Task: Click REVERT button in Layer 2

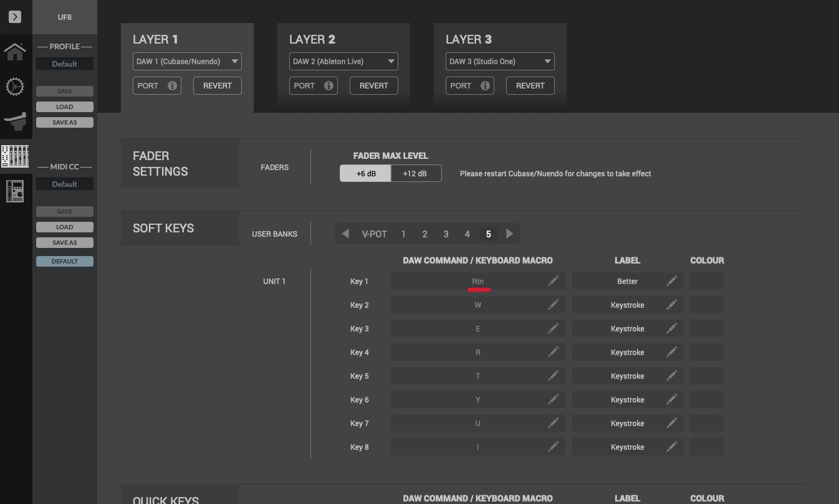Action: coord(373,86)
